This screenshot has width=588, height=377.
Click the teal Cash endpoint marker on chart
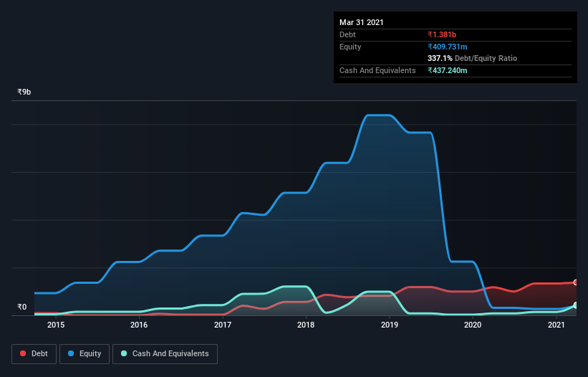[576, 305]
